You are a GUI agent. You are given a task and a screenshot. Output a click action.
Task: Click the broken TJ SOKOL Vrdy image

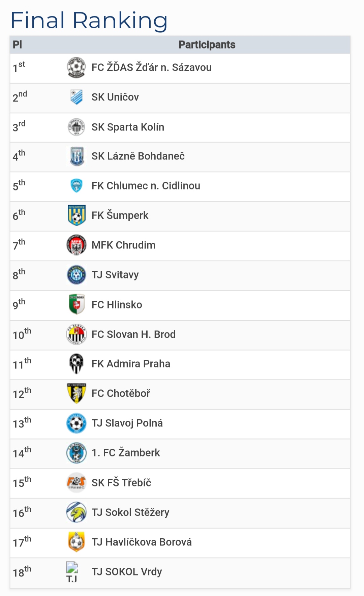click(x=72, y=572)
